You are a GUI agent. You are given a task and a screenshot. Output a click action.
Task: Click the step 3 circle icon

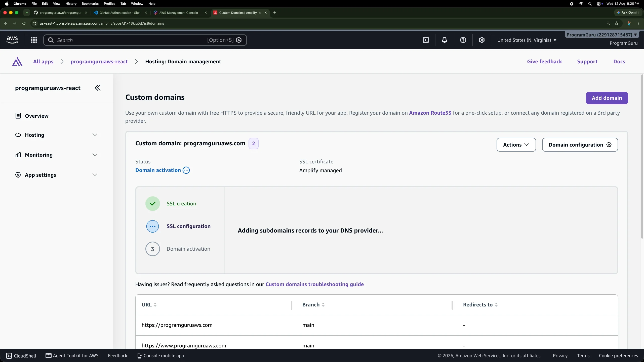[153, 249]
